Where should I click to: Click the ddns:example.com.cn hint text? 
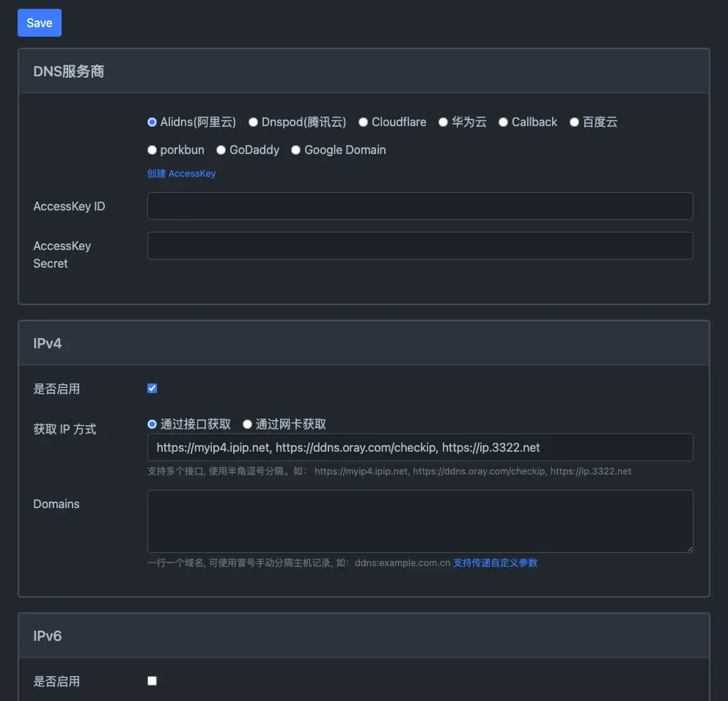tap(402, 562)
